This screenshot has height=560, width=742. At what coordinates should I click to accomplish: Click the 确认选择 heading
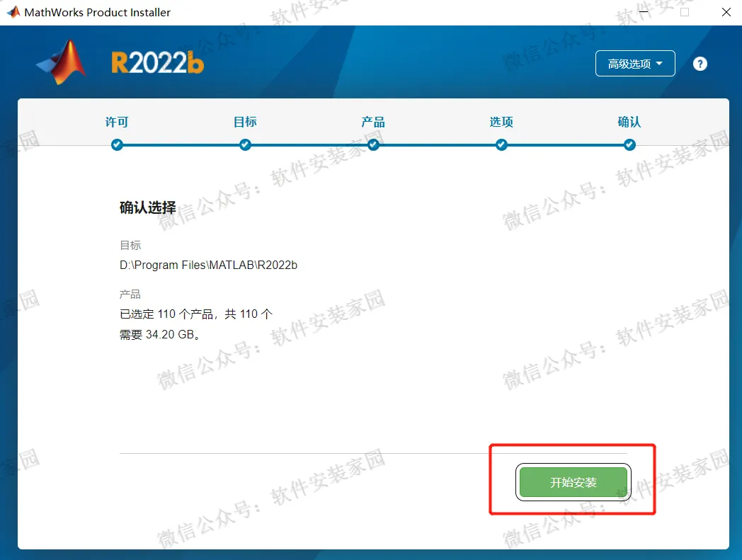pyautogui.click(x=148, y=207)
